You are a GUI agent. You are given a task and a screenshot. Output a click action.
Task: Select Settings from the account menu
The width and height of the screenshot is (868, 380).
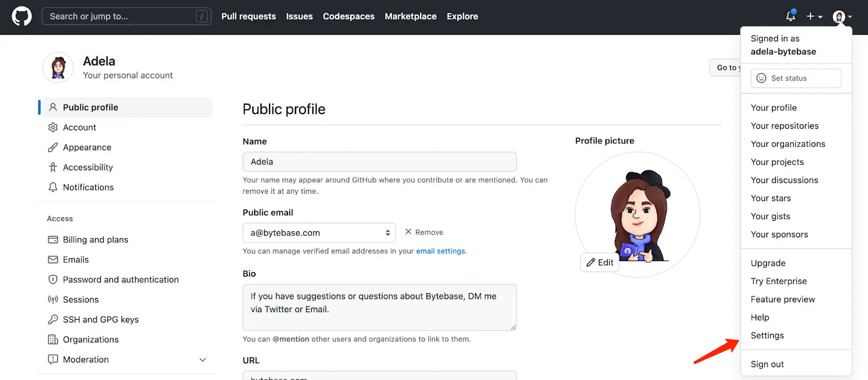click(767, 335)
